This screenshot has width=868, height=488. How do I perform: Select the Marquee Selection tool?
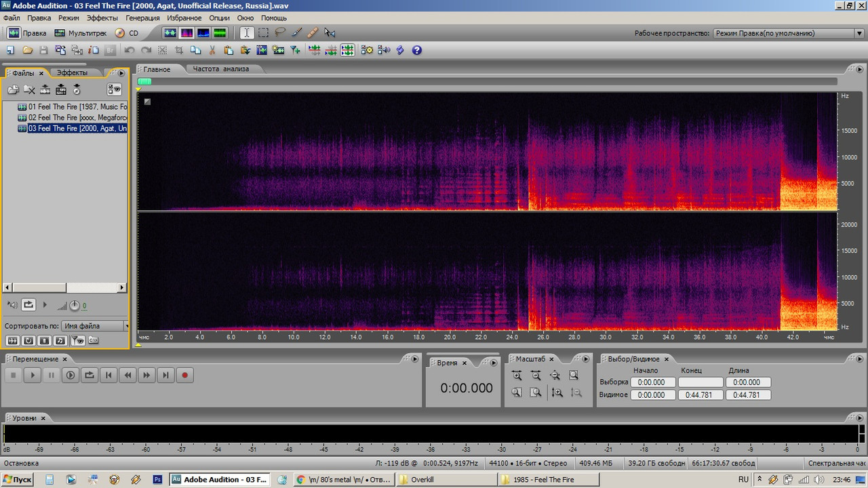coord(263,33)
